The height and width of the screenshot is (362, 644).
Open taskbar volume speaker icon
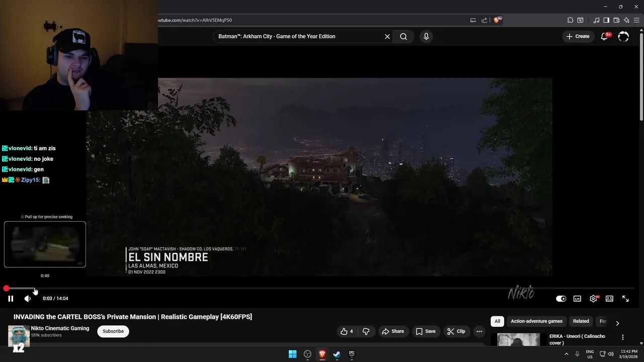[611, 354]
